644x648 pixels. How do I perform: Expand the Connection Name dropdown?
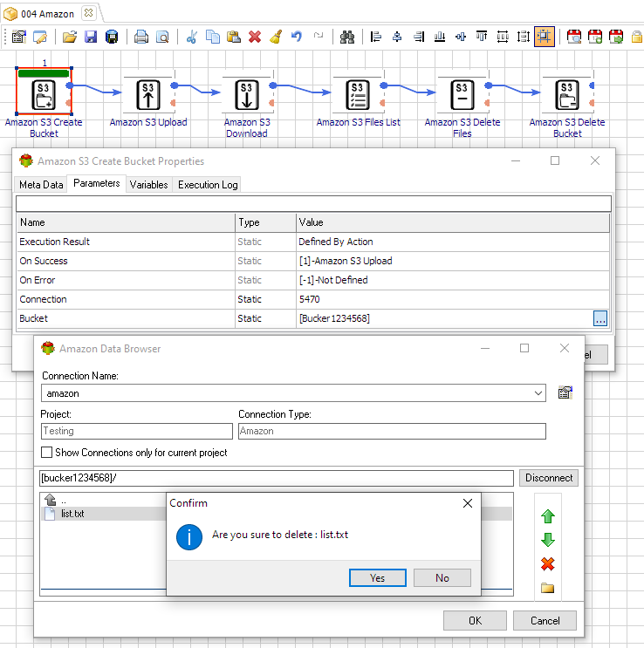point(538,393)
